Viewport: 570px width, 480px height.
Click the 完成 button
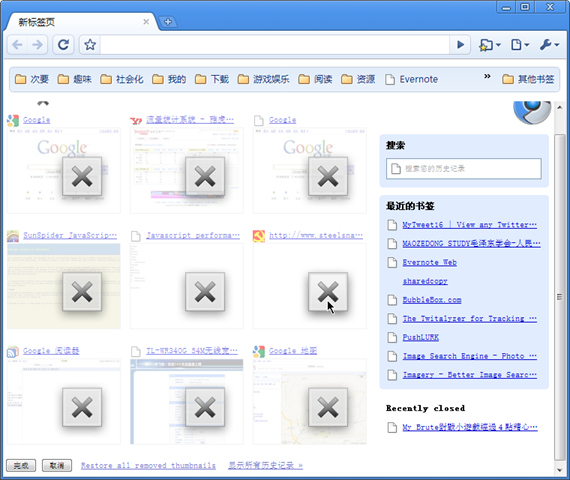pyautogui.click(x=21, y=465)
